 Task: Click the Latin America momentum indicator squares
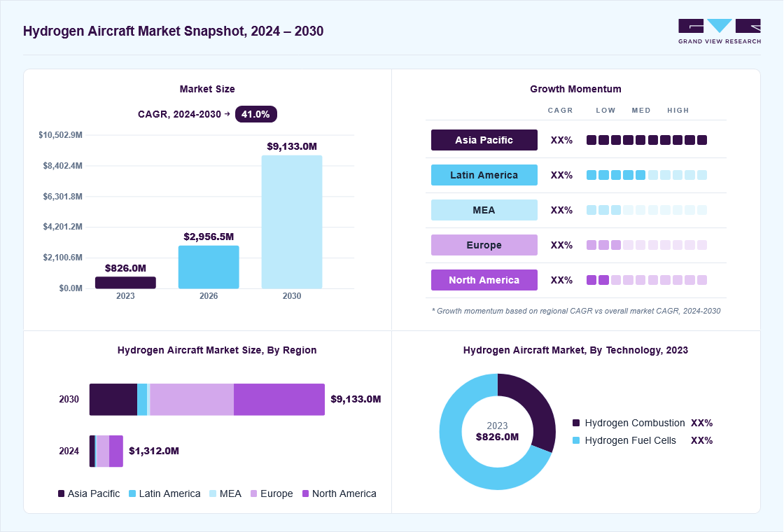coord(647,175)
